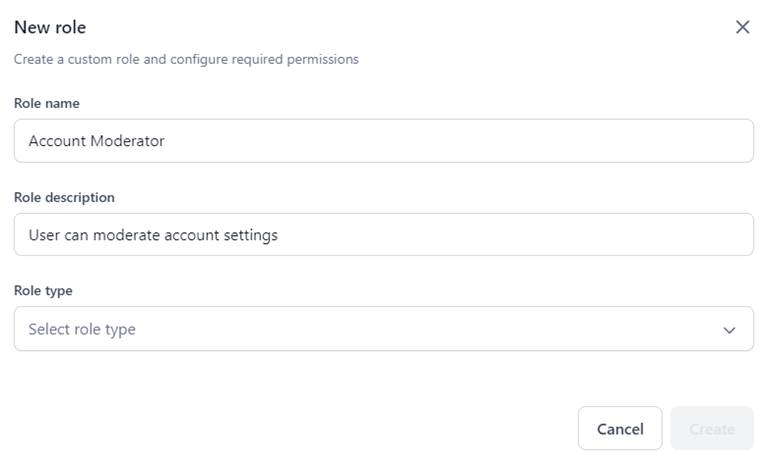
Task: Close the New role dialog
Action: point(742,27)
